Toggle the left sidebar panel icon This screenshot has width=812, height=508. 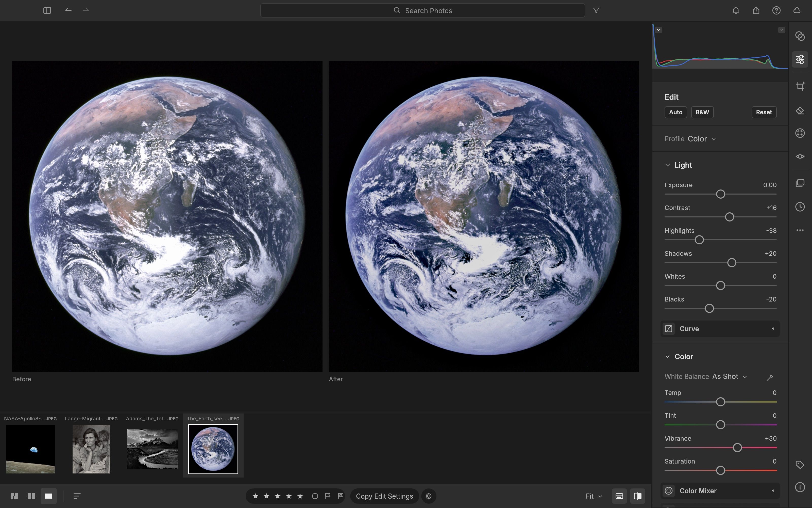[x=47, y=10]
